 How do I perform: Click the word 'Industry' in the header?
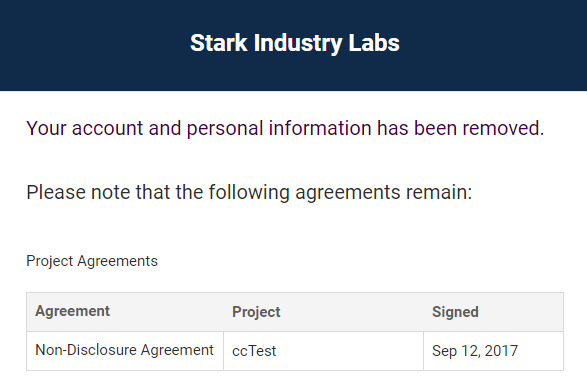(x=298, y=44)
